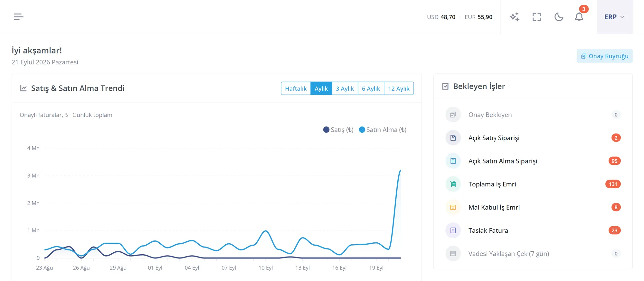
Task: Switch chart to 6 Aylık
Action: (371, 89)
